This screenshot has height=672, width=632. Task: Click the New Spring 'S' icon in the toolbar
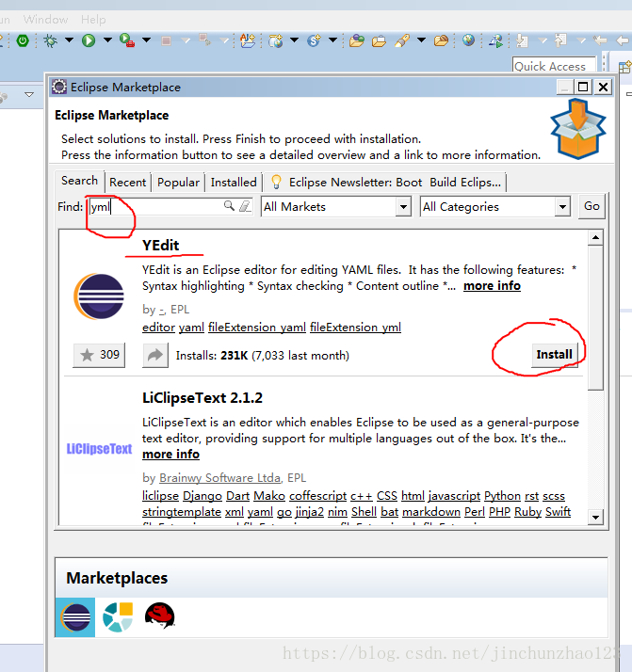[x=314, y=40]
